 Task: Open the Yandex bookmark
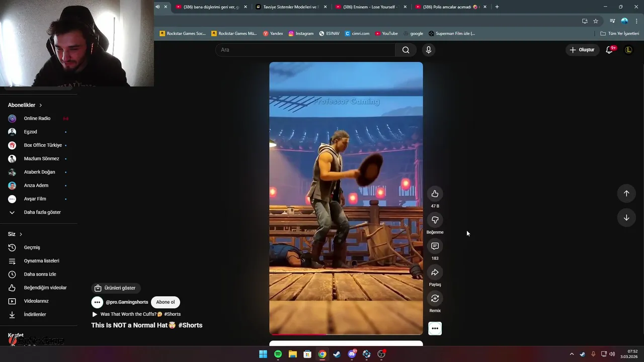point(273,34)
